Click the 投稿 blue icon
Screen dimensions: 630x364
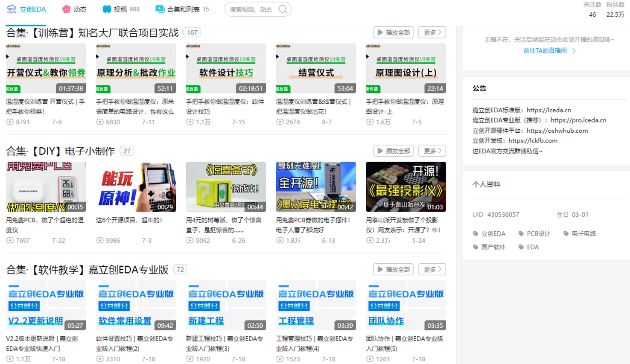tap(107, 9)
